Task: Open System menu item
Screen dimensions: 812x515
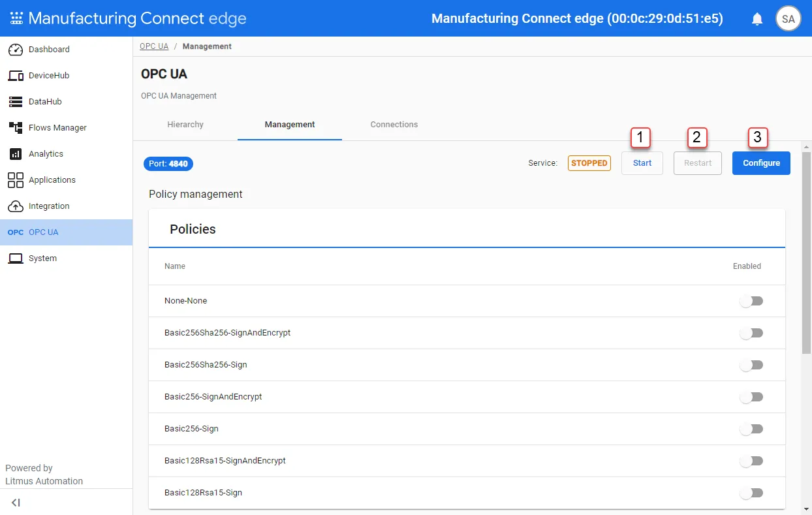Action: 66,258
